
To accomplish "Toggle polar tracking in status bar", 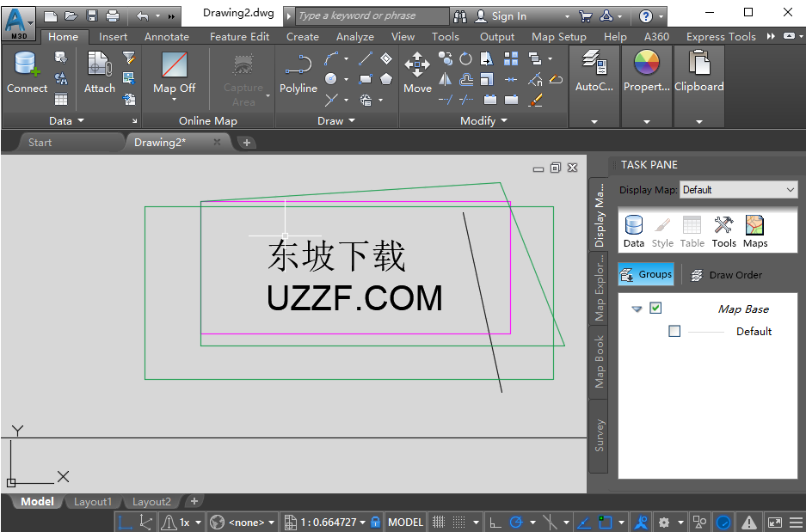I will click(515, 523).
